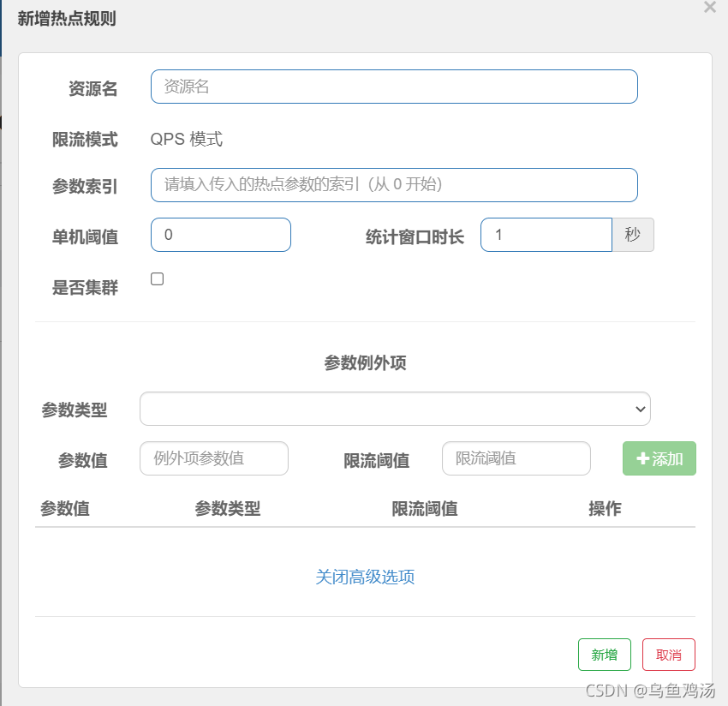Click the 是否集群 label
The image size is (728, 706).
click(85, 288)
